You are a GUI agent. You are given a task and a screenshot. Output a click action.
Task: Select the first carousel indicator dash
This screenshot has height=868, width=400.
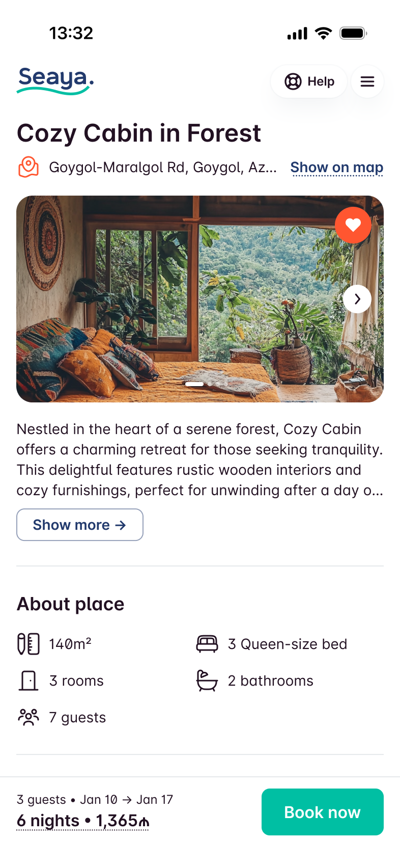pyautogui.click(x=194, y=384)
